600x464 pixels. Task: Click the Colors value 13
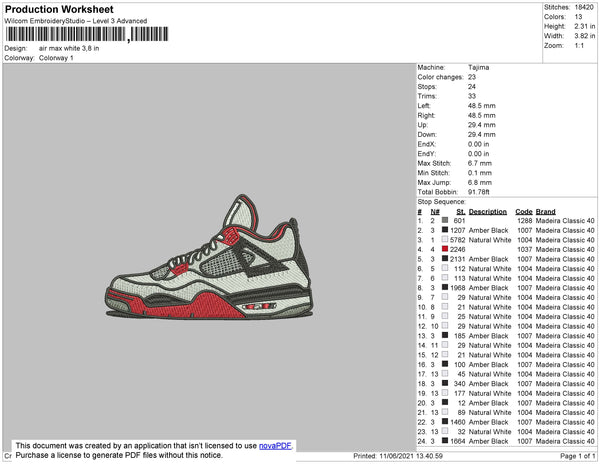[x=578, y=17]
